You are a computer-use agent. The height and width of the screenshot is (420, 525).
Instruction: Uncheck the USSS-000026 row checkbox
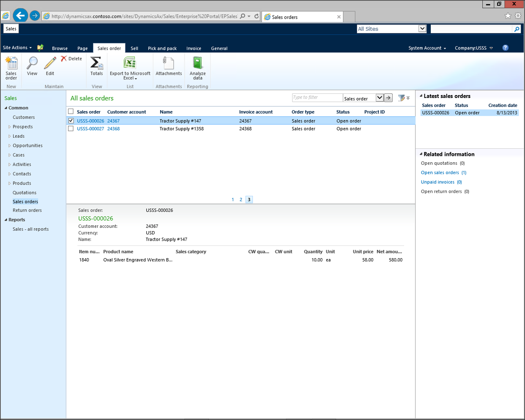(71, 121)
